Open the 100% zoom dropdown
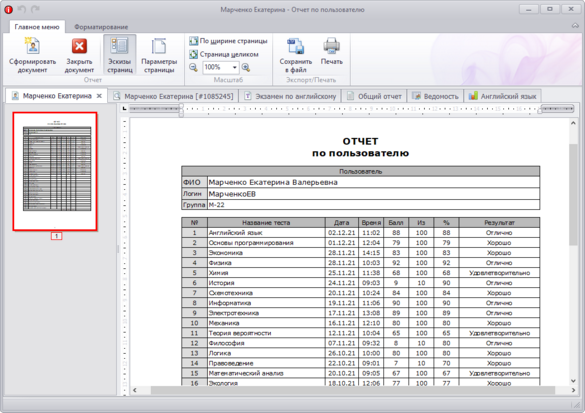This screenshot has width=585, height=413. (x=235, y=68)
